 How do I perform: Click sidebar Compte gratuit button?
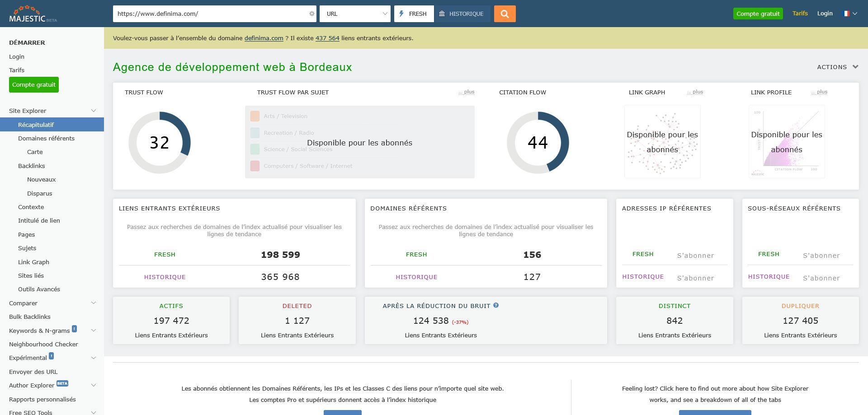pyautogui.click(x=34, y=84)
